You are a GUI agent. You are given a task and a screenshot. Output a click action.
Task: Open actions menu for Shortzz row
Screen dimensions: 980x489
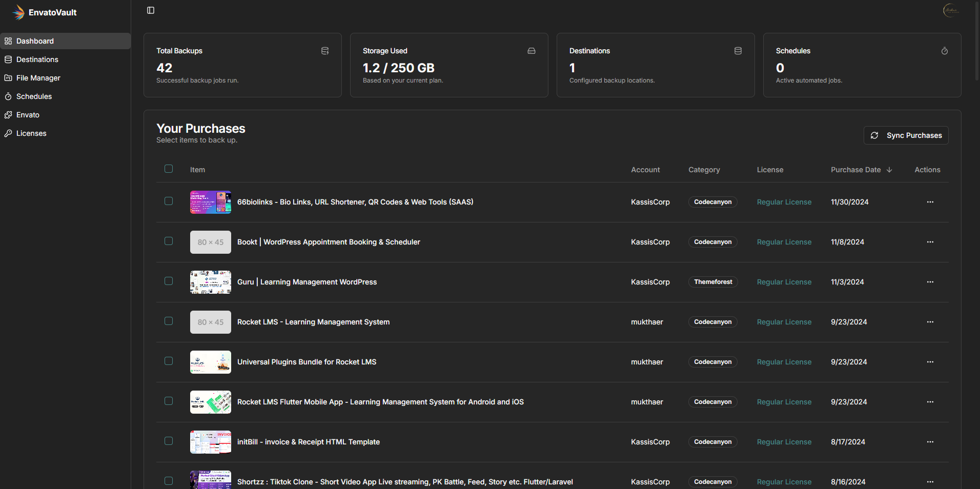[930, 482]
